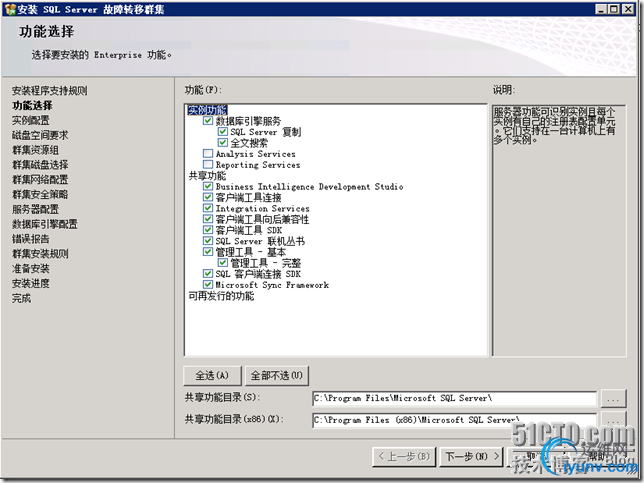Click 准备安装 step in sidebar

tap(30, 268)
